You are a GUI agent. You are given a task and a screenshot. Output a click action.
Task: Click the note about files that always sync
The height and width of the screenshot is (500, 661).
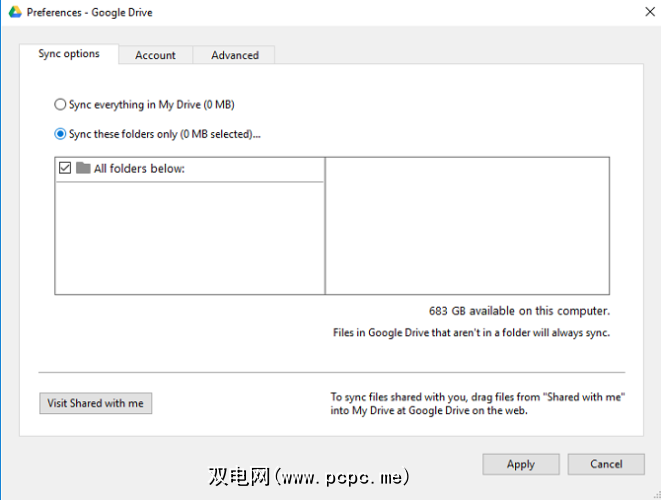(x=471, y=333)
